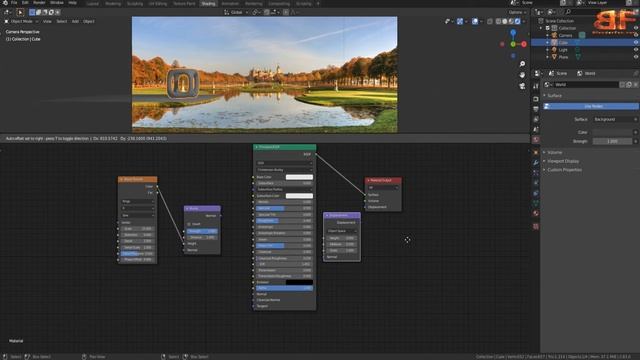Open Rings type dropdown on Wave Texture

[x=138, y=202]
